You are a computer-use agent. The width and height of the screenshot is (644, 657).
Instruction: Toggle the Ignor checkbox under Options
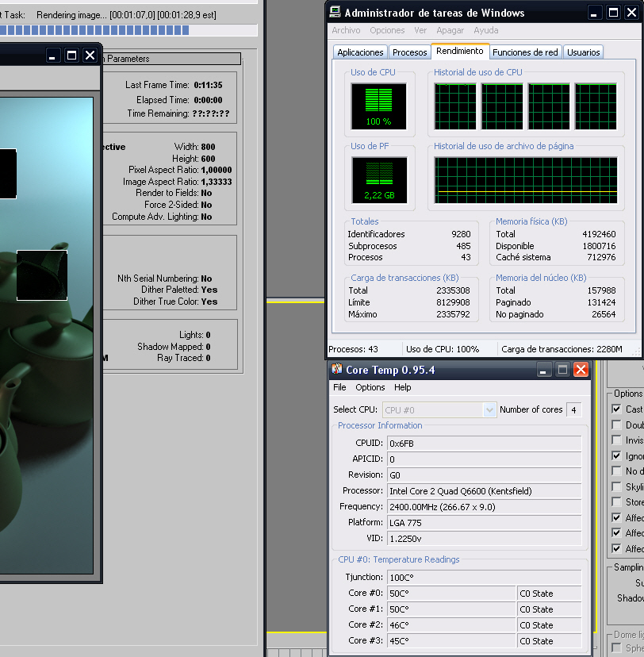tap(616, 455)
